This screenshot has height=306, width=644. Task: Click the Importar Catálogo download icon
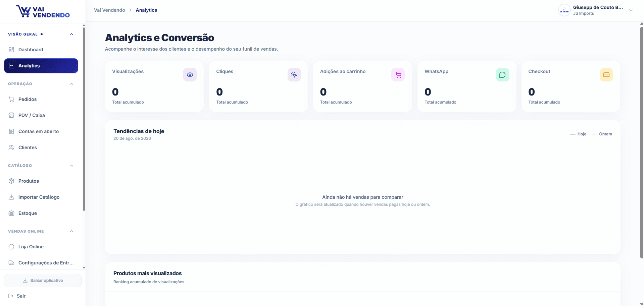click(x=11, y=197)
